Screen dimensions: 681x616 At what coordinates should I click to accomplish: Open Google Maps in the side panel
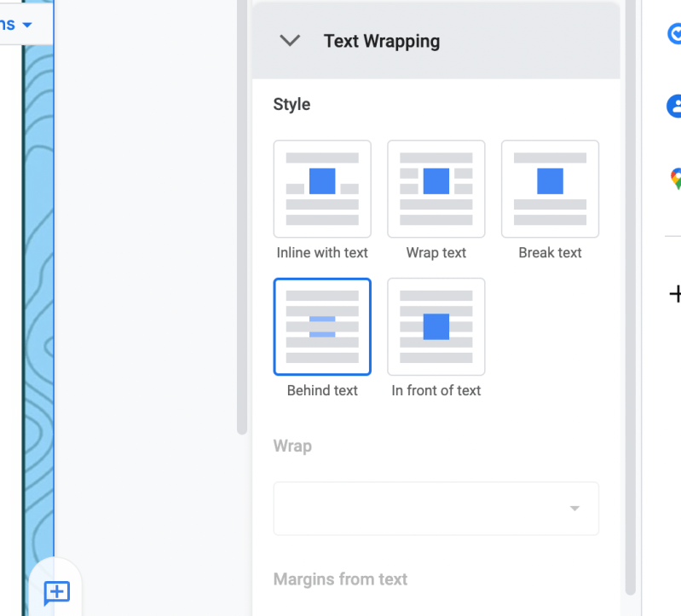675,179
